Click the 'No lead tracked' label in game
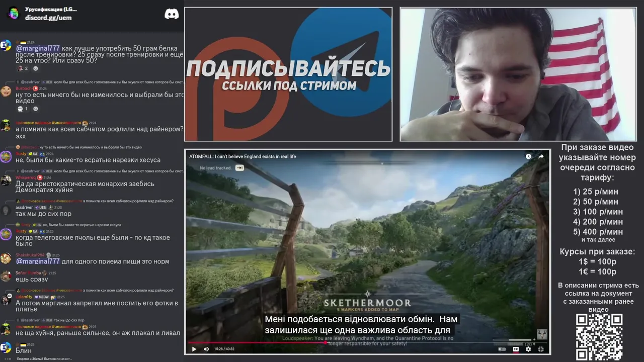 point(215,168)
